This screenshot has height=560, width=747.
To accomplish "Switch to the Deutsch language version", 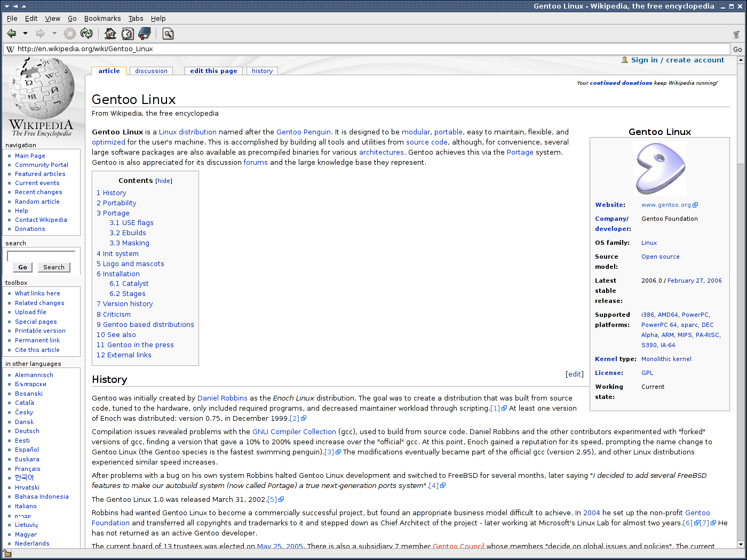I will pos(27,431).
